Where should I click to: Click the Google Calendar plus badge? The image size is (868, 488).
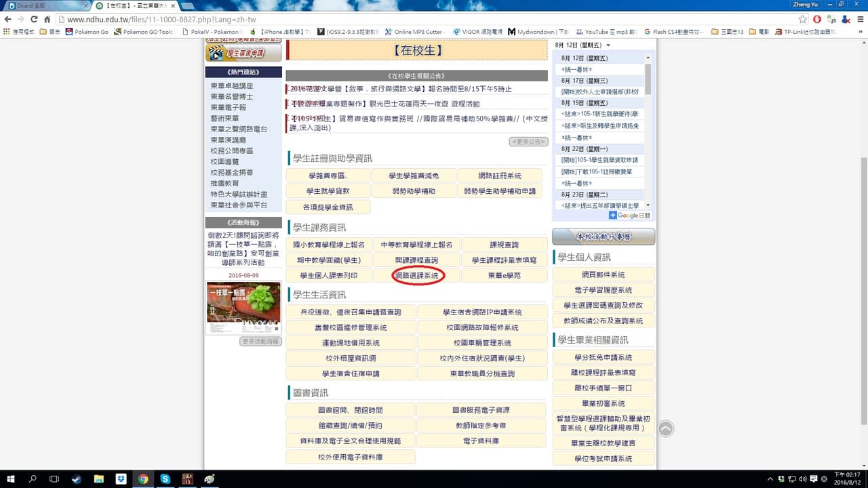(x=613, y=215)
